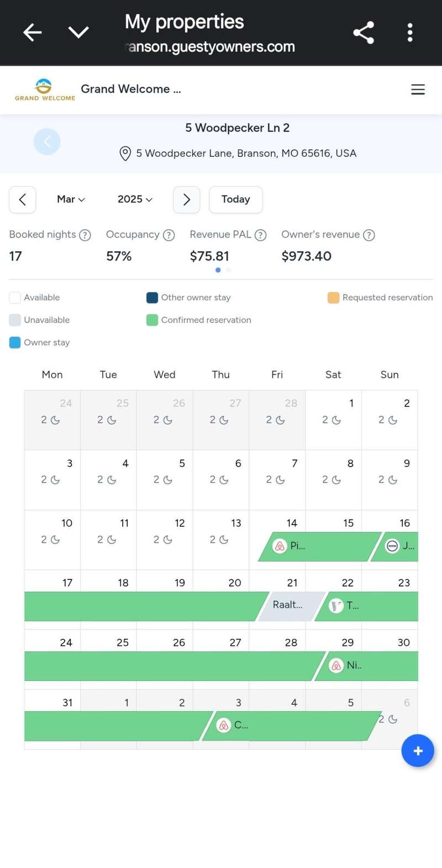Go to previous property circular arrow

tap(47, 142)
